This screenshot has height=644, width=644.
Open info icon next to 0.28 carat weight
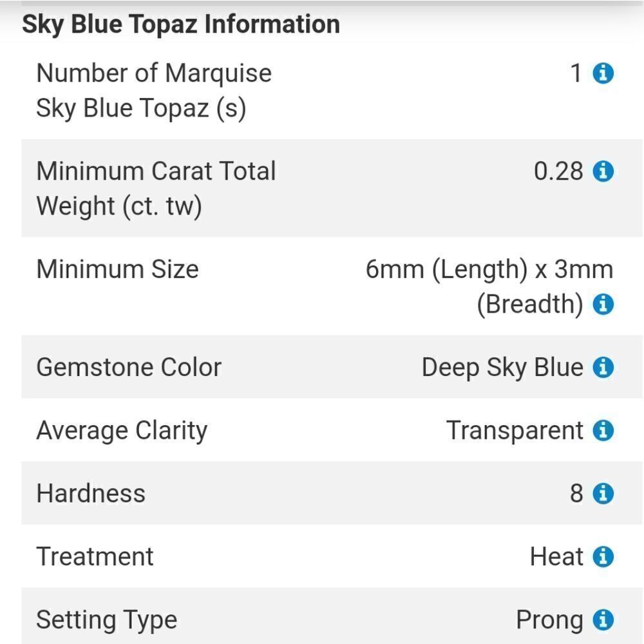pos(603,171)
